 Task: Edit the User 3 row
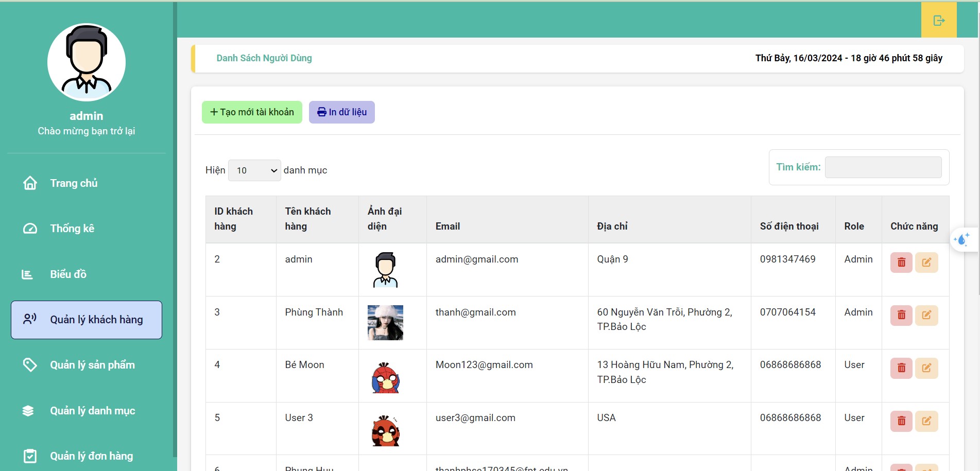pyautogui.click(x=926, y=421)
